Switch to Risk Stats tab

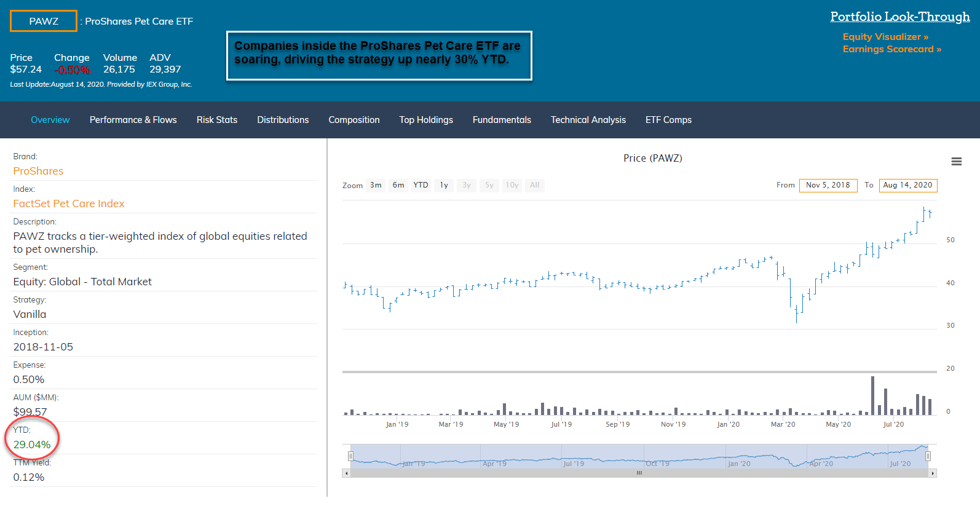click(x=217, y=120)
